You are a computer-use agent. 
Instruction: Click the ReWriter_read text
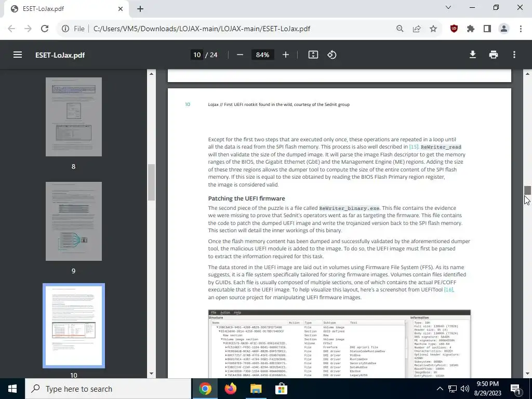pyautogui.click(x=441, y=147)
